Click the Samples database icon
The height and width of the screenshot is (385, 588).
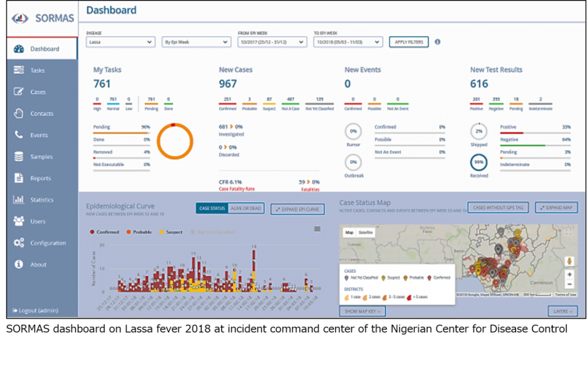19,157
